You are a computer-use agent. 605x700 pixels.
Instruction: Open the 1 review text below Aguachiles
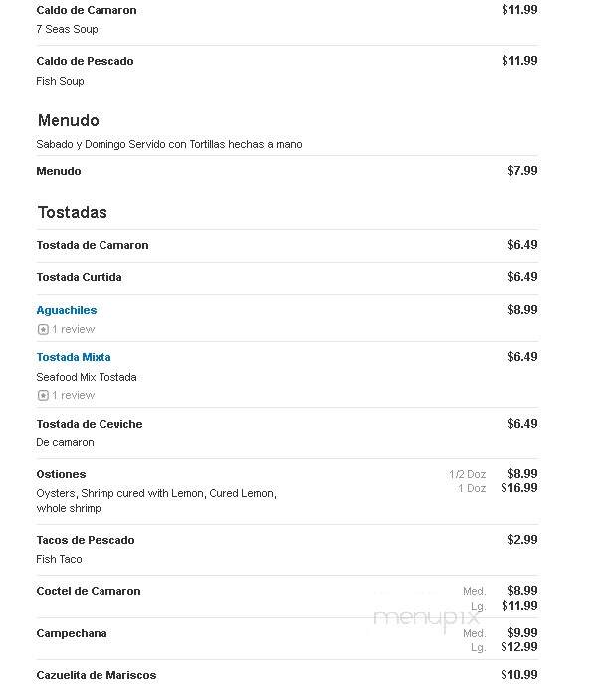click(x=73, y=329)
